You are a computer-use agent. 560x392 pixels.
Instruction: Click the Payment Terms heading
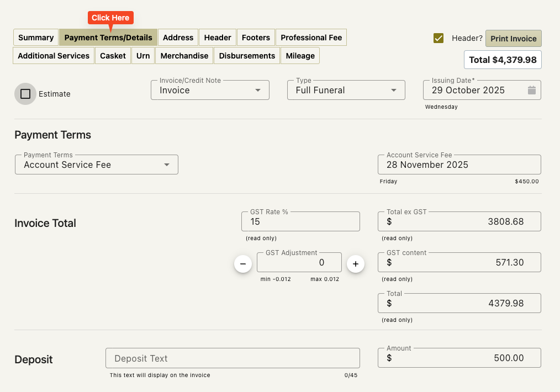tap(52, 135)
